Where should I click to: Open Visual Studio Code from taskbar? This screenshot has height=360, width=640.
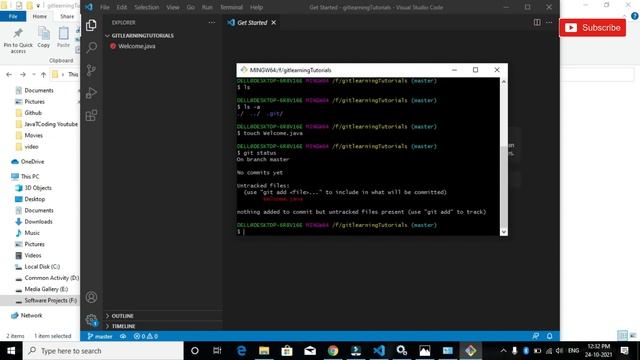(379, 351)
